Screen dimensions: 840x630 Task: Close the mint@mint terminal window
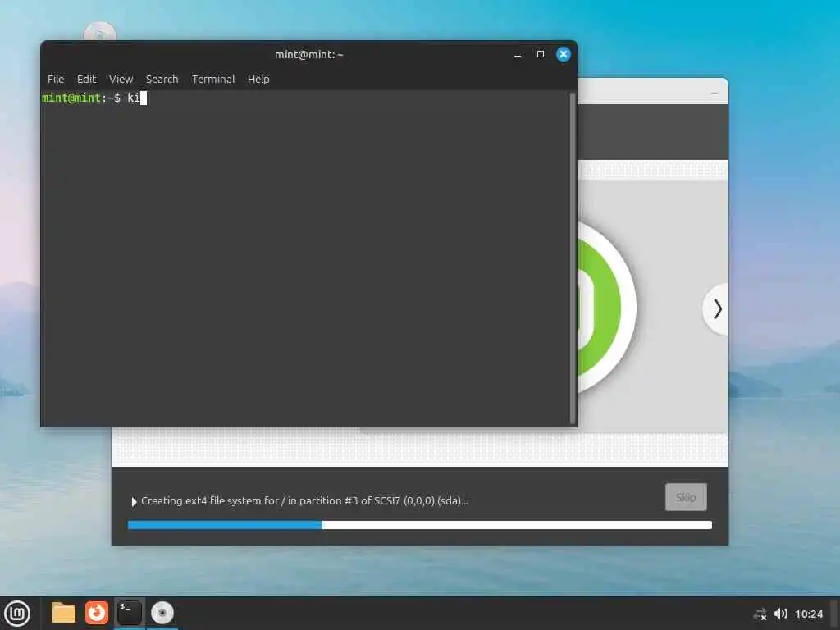(563, 54)
